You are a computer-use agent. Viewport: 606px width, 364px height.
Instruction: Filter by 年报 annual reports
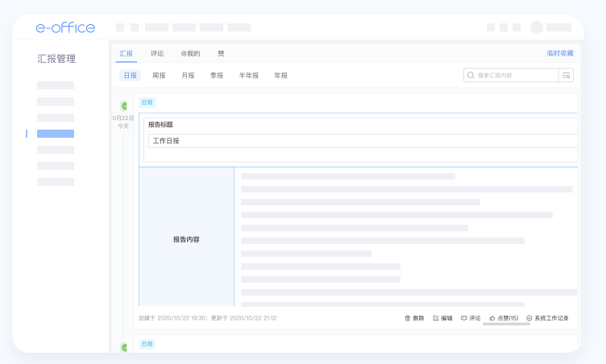pos(280,76)
